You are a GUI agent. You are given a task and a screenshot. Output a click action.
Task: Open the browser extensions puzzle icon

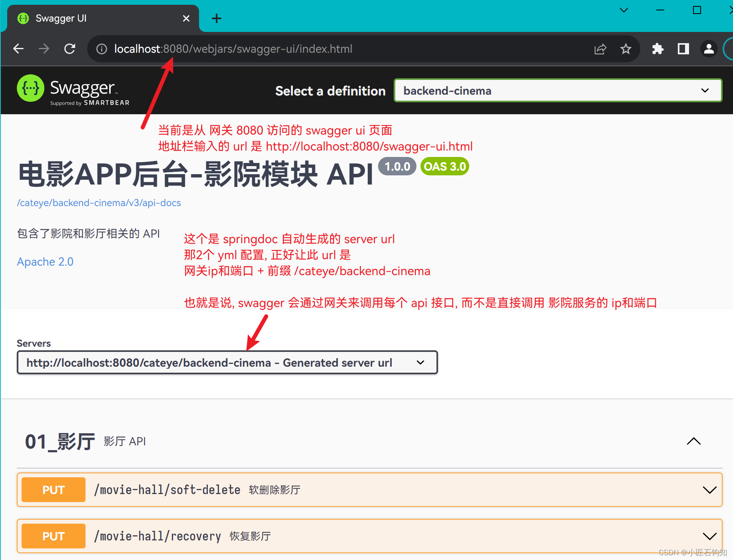coord(657,49)
